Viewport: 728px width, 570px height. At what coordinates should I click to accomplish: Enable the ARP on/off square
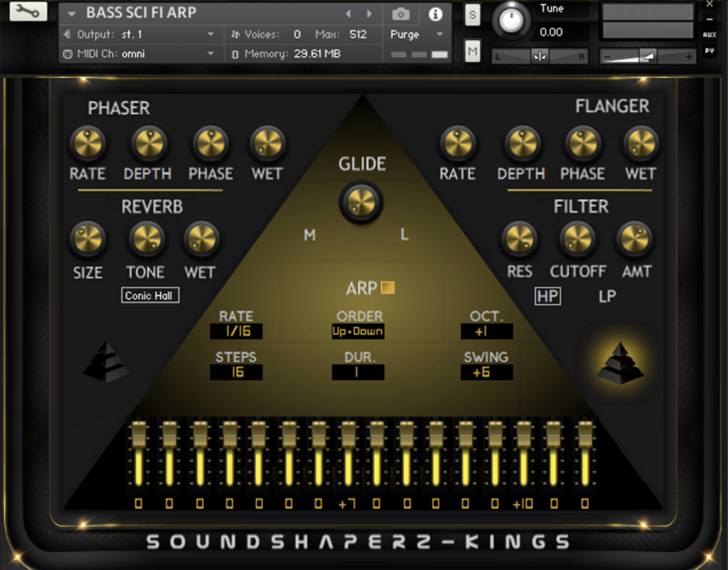click(x=387, y=287)
